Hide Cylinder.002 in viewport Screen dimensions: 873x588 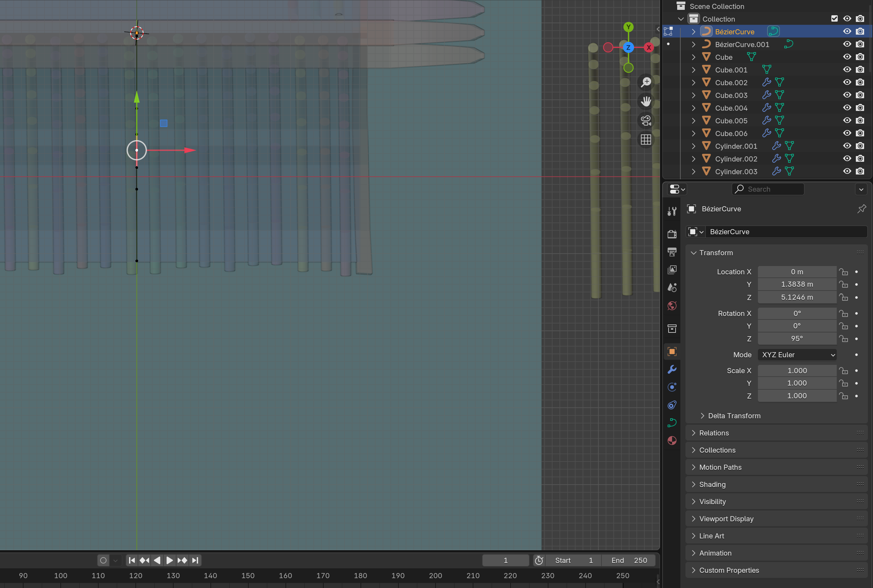pos(847,159)
